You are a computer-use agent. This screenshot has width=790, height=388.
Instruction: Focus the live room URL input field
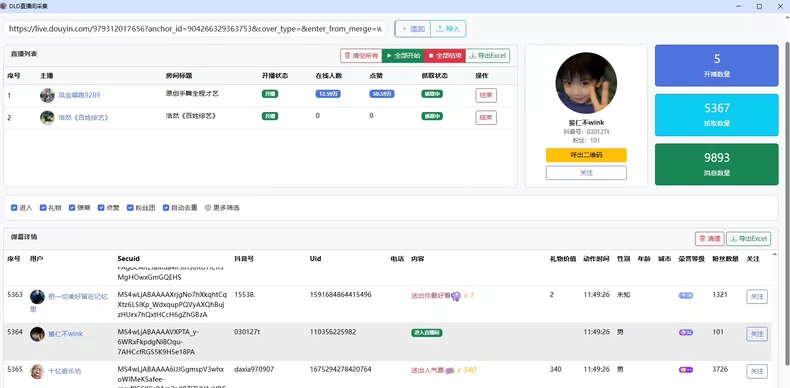click(194, 29)
